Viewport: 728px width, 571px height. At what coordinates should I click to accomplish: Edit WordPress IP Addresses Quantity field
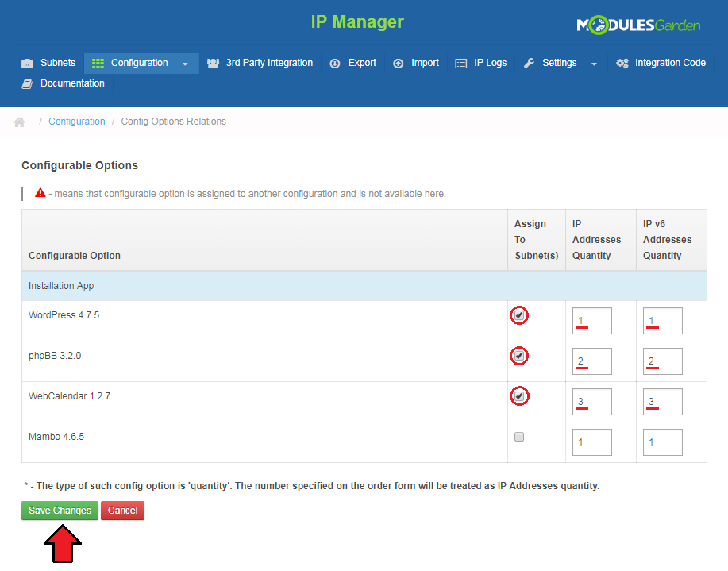coord(592,321)
